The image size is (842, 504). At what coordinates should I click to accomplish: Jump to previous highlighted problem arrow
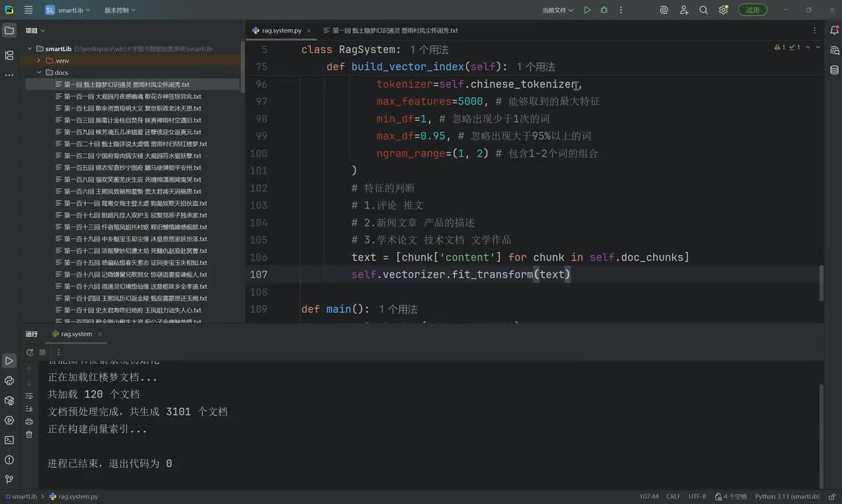coord(809,48)
